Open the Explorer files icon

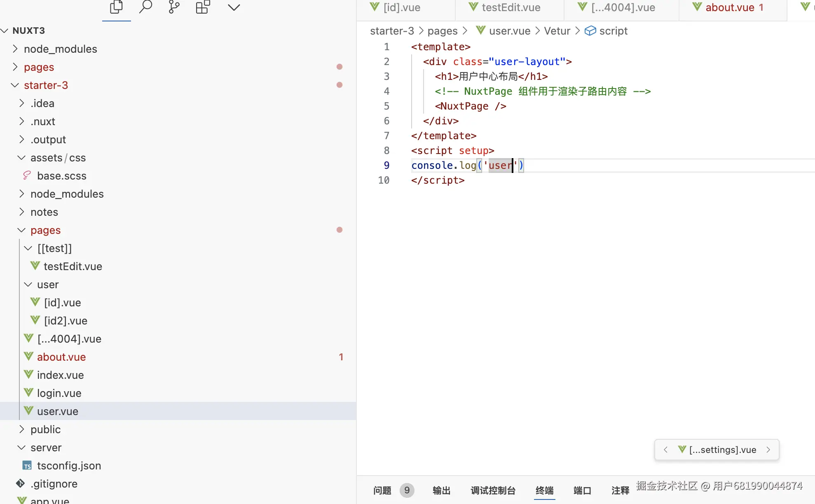click(116, 7)
